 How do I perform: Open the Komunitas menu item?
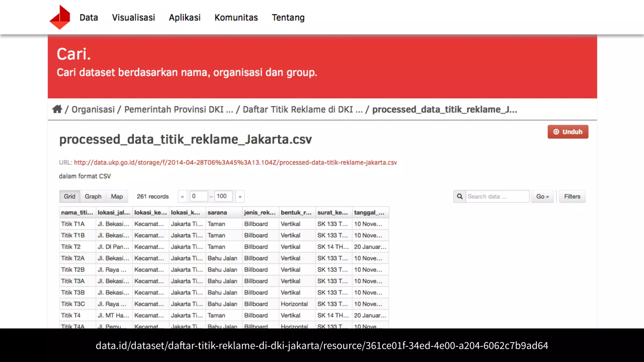(236, 18)
